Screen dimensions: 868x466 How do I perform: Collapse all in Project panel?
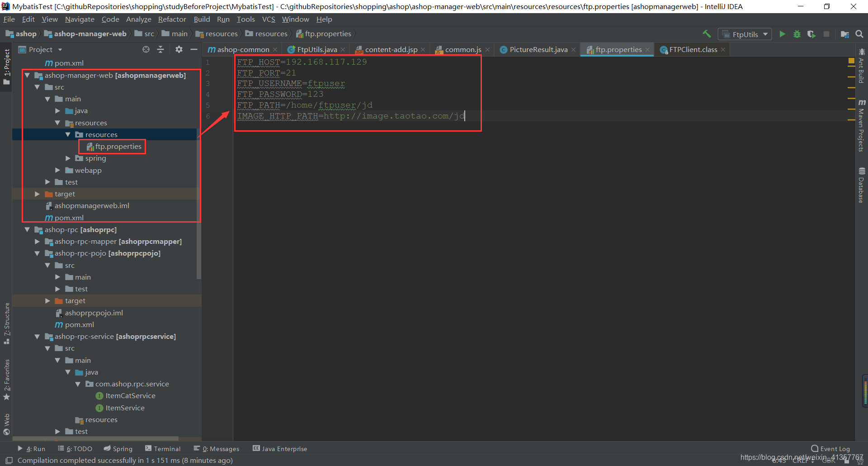click(160, 49)
